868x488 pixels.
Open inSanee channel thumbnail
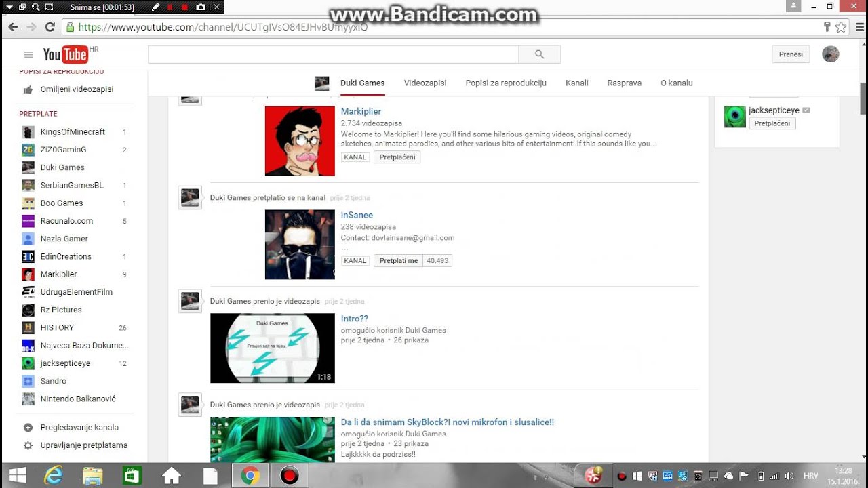[300, 245]
